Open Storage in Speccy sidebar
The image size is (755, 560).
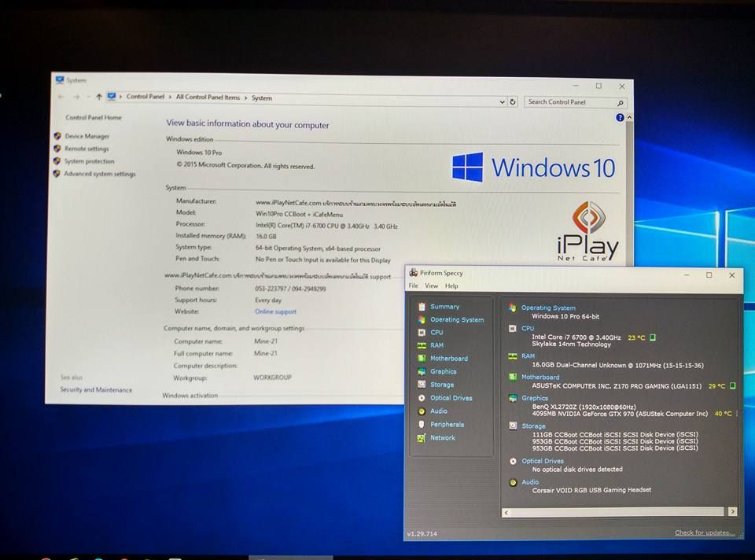point(441,385)
